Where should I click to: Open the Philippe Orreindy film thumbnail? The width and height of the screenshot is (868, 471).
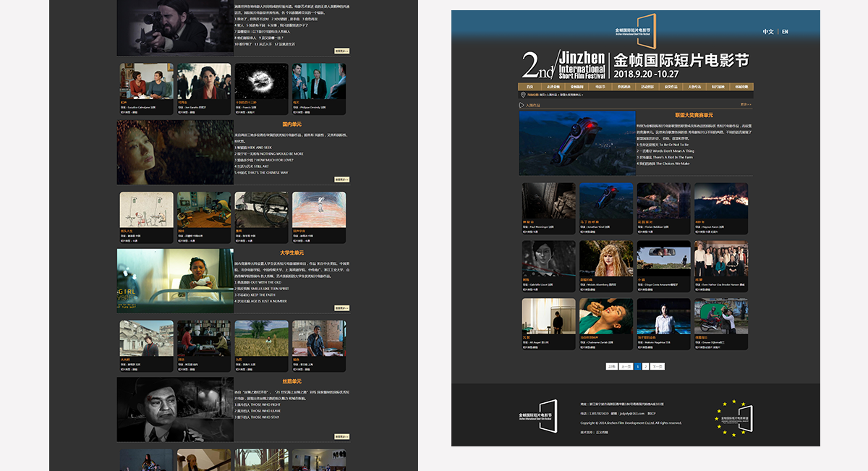point(319,82)
